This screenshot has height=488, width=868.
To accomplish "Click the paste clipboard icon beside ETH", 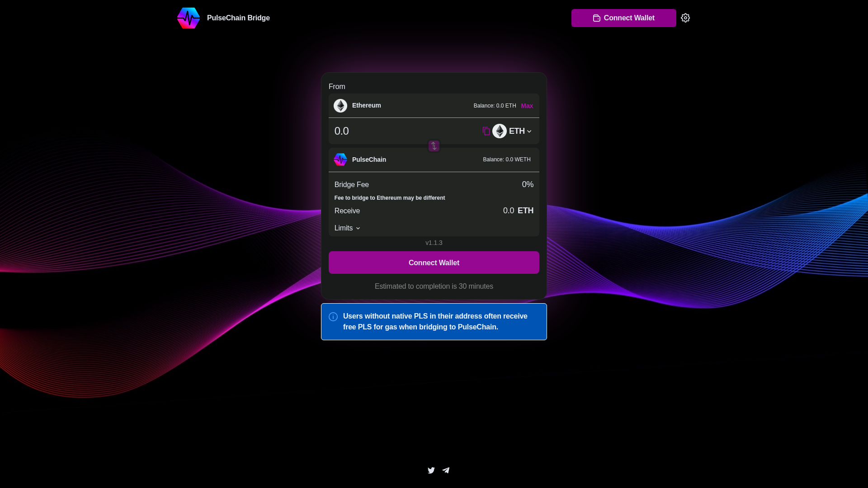I will click(x=486, y=131).
